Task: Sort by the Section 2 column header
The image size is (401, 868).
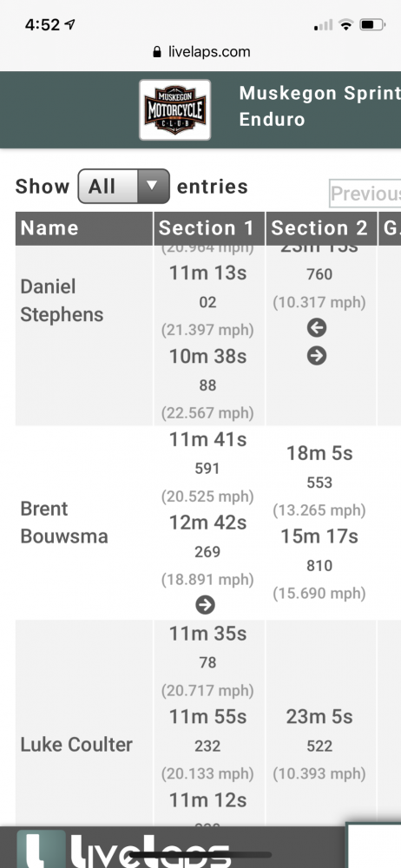Action: (321, 228)
